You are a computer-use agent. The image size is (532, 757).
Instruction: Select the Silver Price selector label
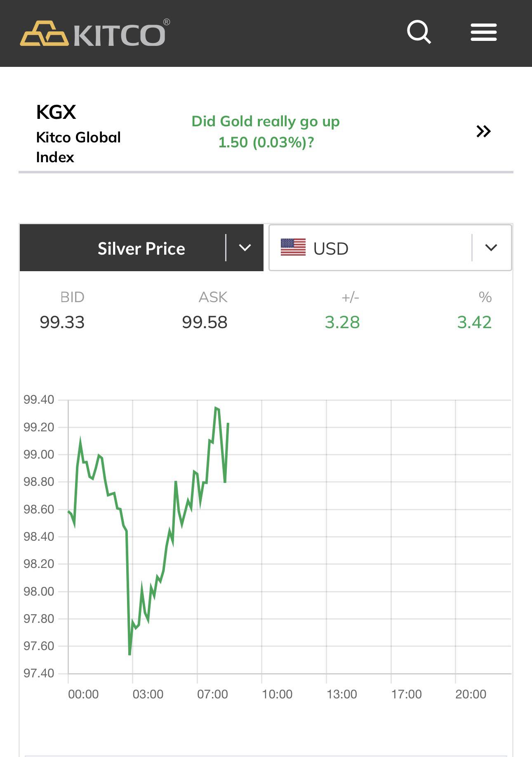point(141,248)
